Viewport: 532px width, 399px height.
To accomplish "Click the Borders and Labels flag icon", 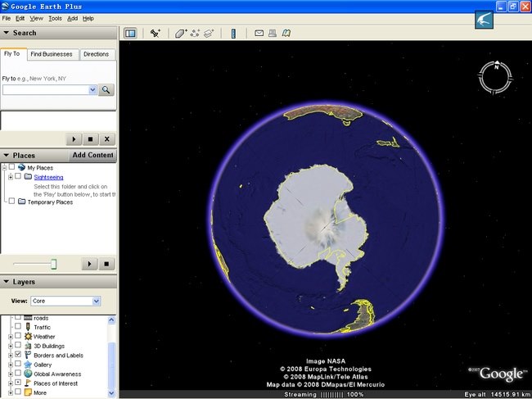I will click(x=28, y=356).
